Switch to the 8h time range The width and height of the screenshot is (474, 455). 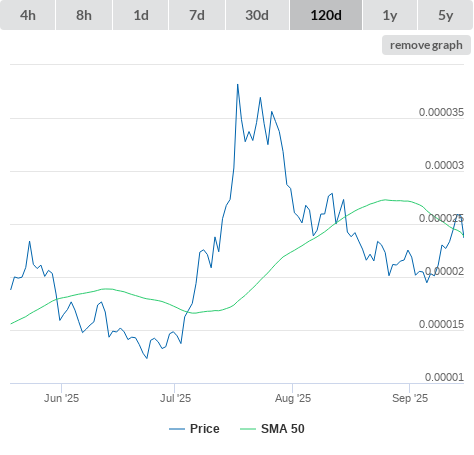(x=84, y=15)
